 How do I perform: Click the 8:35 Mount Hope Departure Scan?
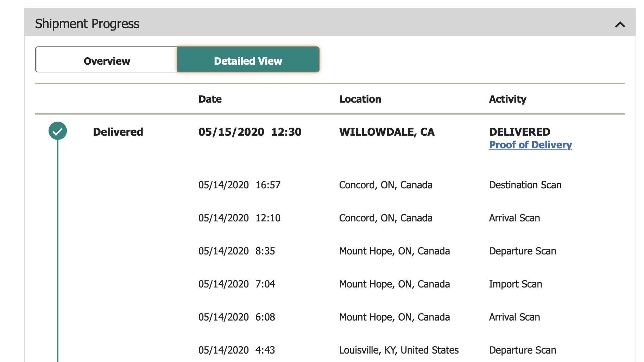(522, 251)
